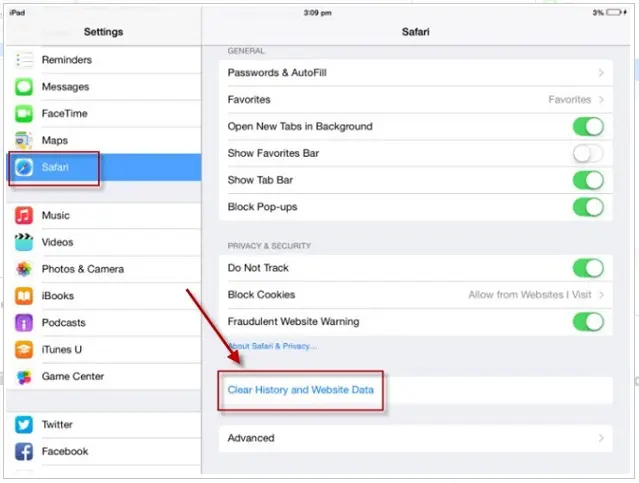
Task: Select Videos in the Settings list
Action: pyautogui.click(x=104, y=242)
